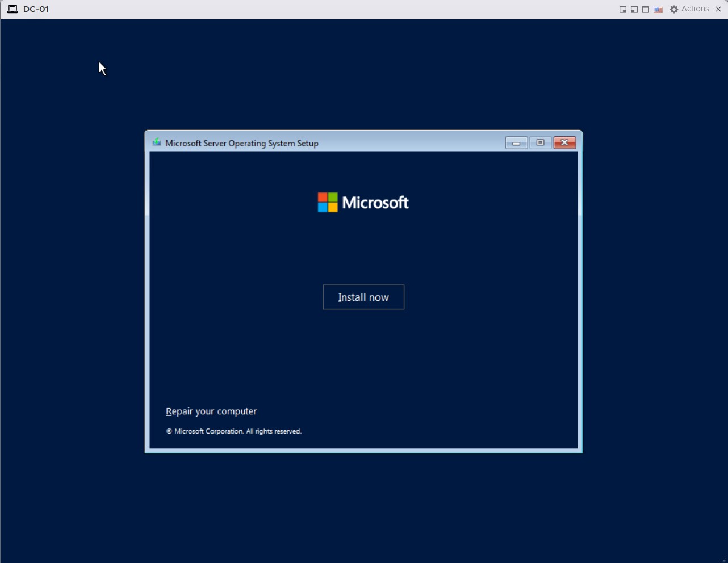
Task: Click the Microsoft four-color logo
Action: 328,203
